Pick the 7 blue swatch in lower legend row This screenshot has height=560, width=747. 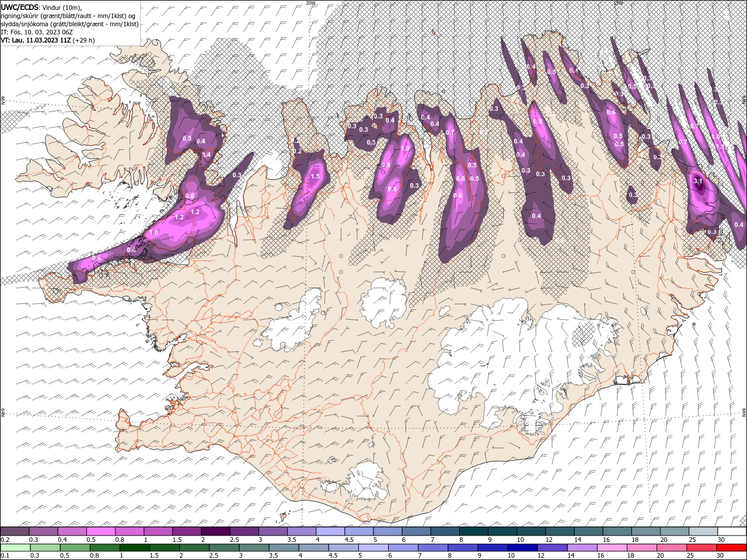click(x=433, y=548)
